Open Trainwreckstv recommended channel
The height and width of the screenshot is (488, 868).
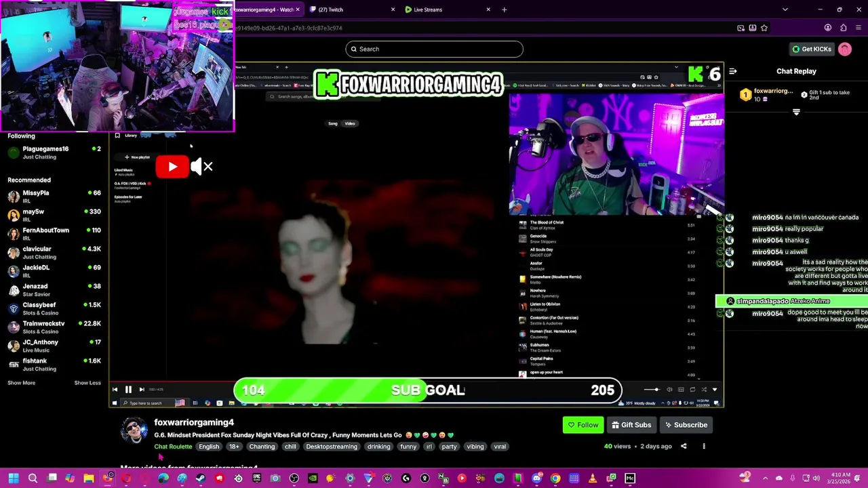54,327
